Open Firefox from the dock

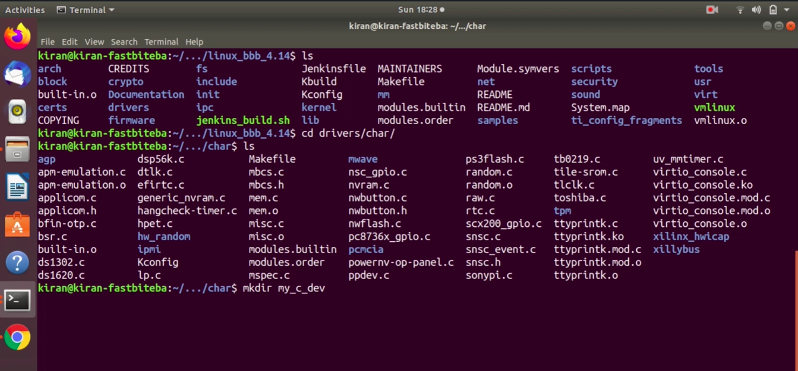click(x=17, y=37)
